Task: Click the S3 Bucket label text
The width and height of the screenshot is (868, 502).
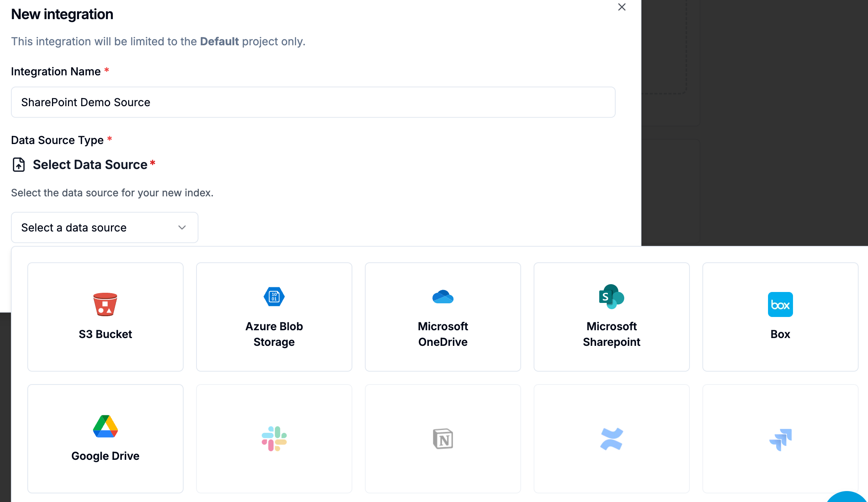Action: [x=105, y=334]
